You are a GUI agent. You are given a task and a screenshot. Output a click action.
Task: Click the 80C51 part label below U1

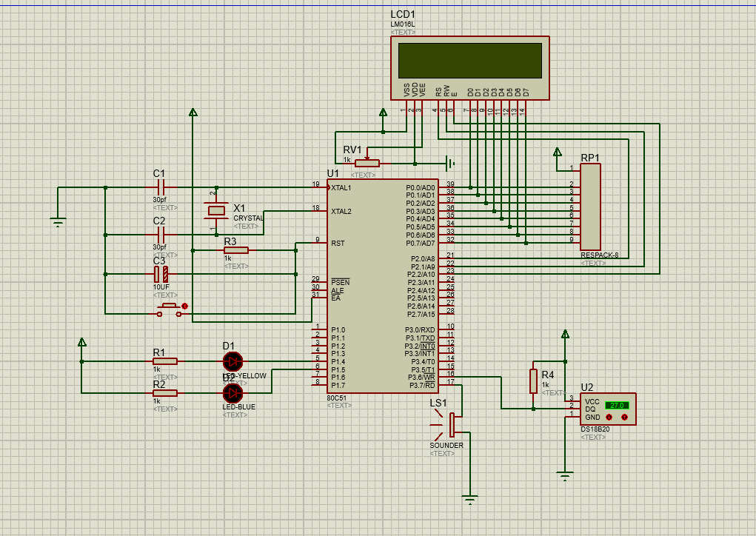(x=337, y=398)
